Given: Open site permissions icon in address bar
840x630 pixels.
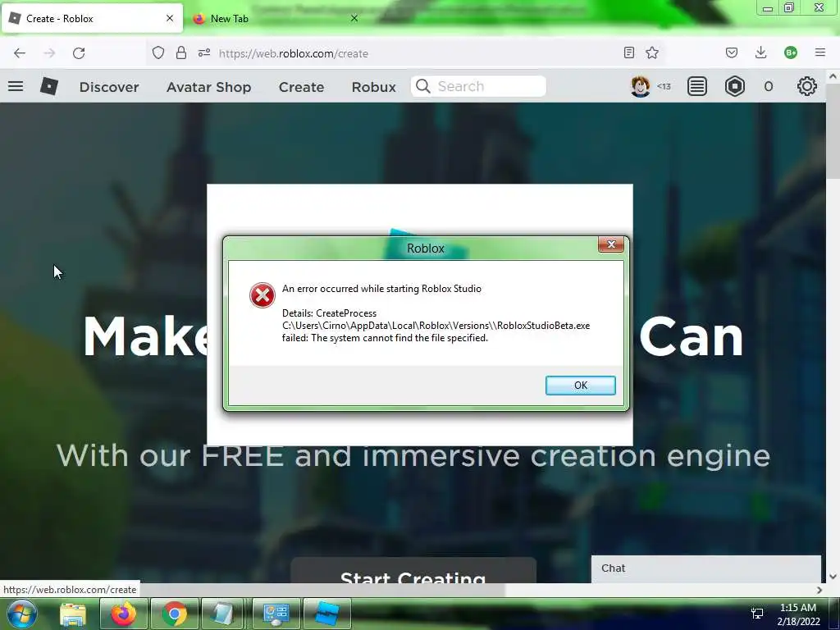Looking at the screenshot, I should point(204,52).
